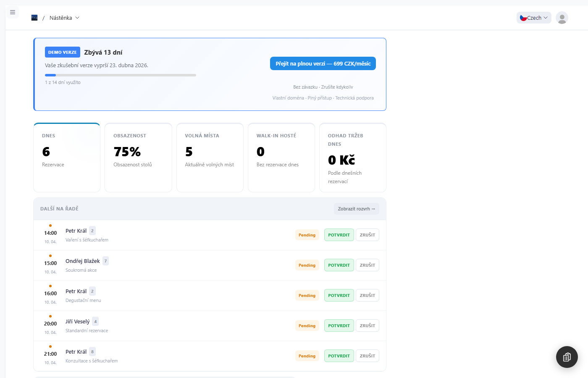Cancel Ondřej Blažek's 15:00 reservation

point(367,265)
